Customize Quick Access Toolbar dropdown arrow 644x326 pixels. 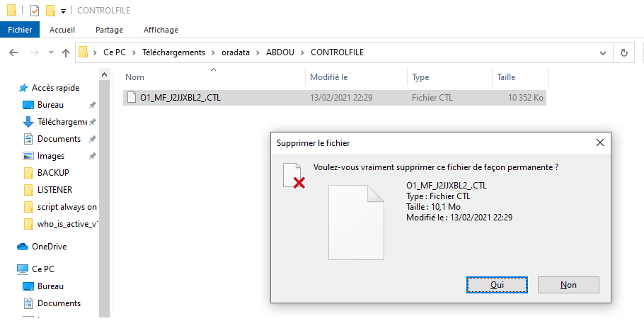[x=63, y=11]
